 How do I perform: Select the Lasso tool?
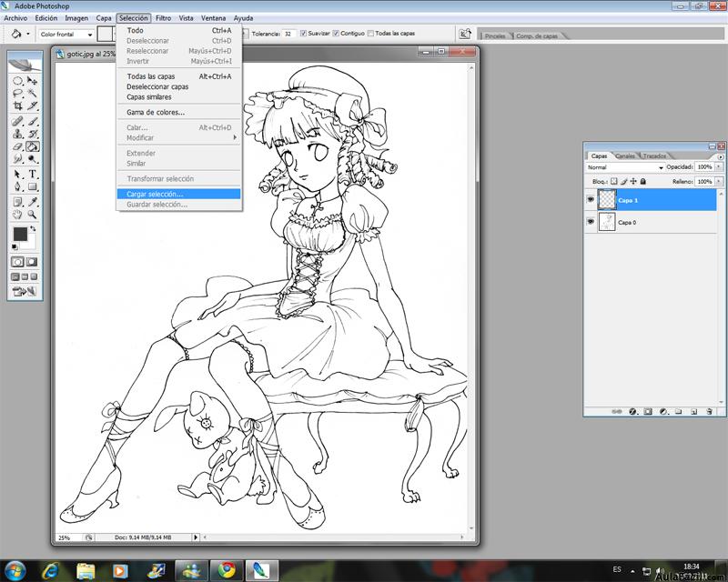(x=17, y=94)
